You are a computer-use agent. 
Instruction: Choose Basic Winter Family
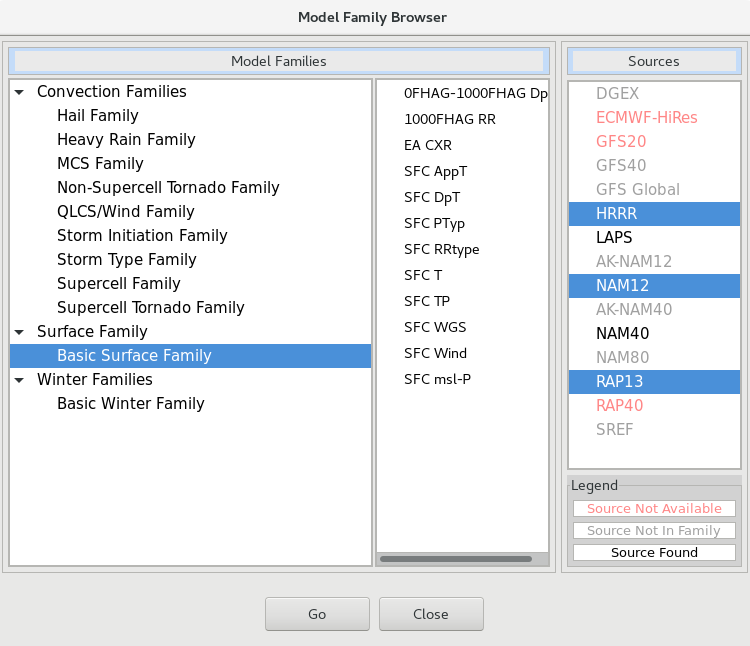click(x=131, y=404)
